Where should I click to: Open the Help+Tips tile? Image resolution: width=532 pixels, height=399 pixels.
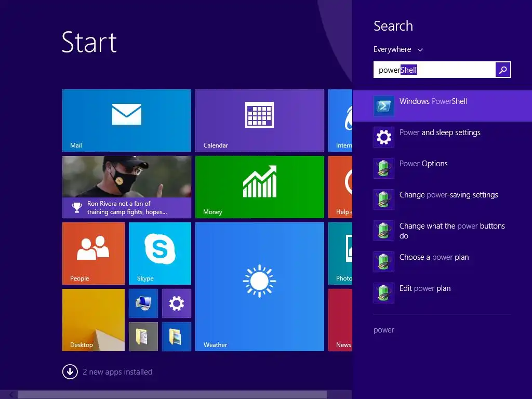(340, 187)
